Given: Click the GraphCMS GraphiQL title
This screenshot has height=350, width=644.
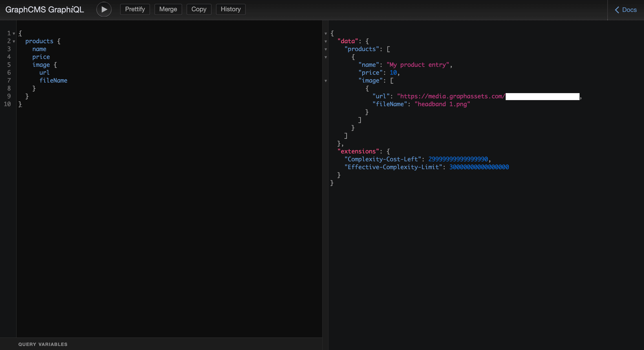Looking at the screenshot, I should pos(44,9).
